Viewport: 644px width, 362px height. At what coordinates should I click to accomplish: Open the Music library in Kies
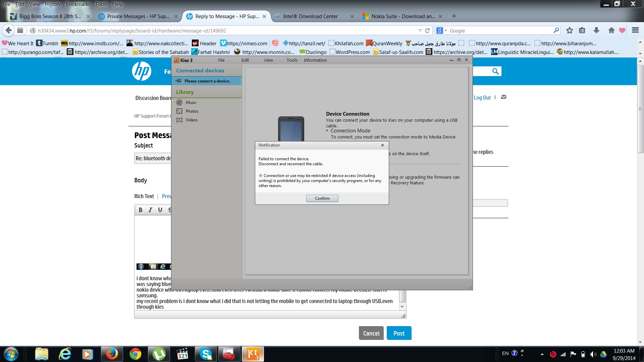[191, 103]
